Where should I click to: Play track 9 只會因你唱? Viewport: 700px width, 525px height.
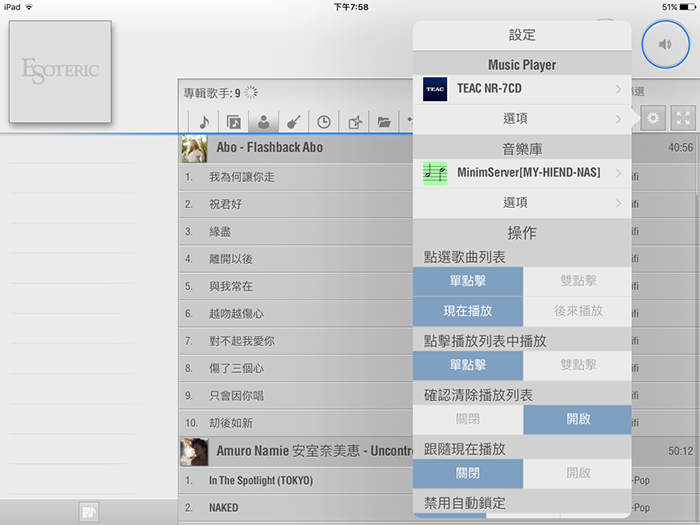(296, 396)
